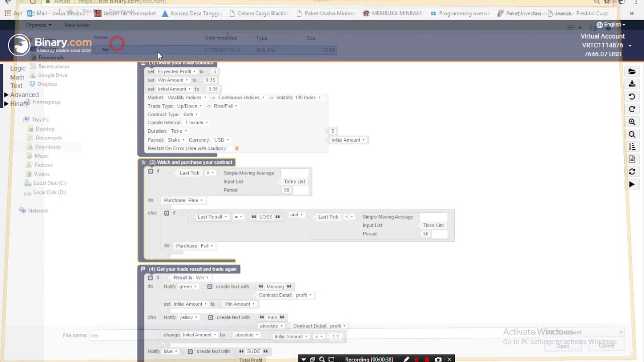The image size is (644, 362).
Task: Open the English language selector
Action: click(x=611, y=25)
